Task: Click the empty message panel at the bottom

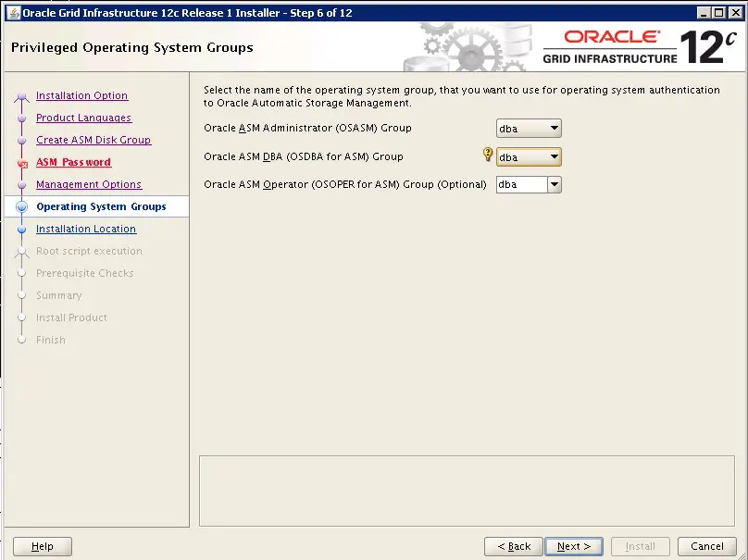Action: click(467, 491)
